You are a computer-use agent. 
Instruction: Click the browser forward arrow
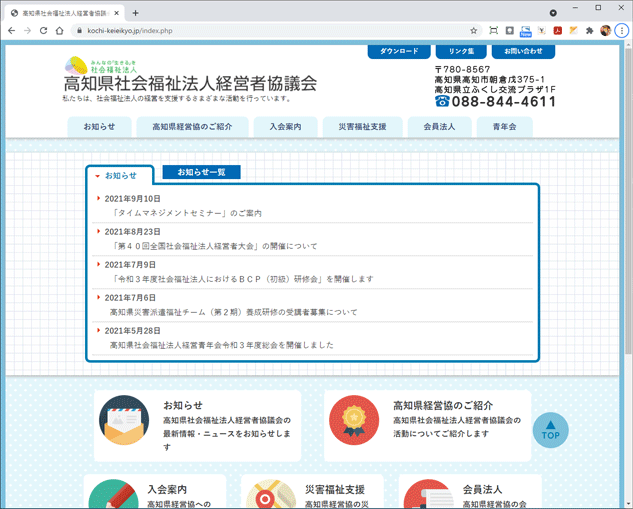27,31
